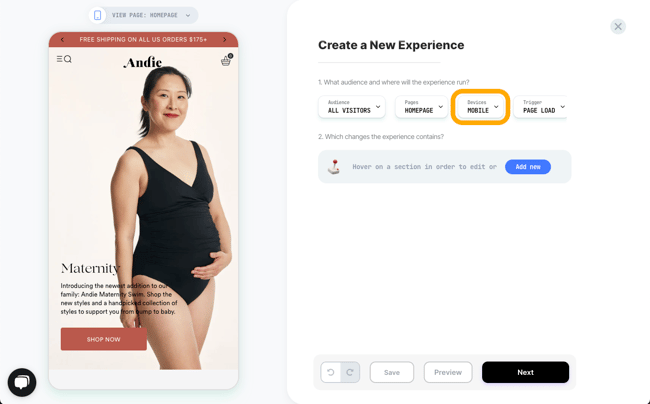This screenshot has height=404, width=650.
Task: Click the redo arrow icon
Action: [x=350, y=372]
